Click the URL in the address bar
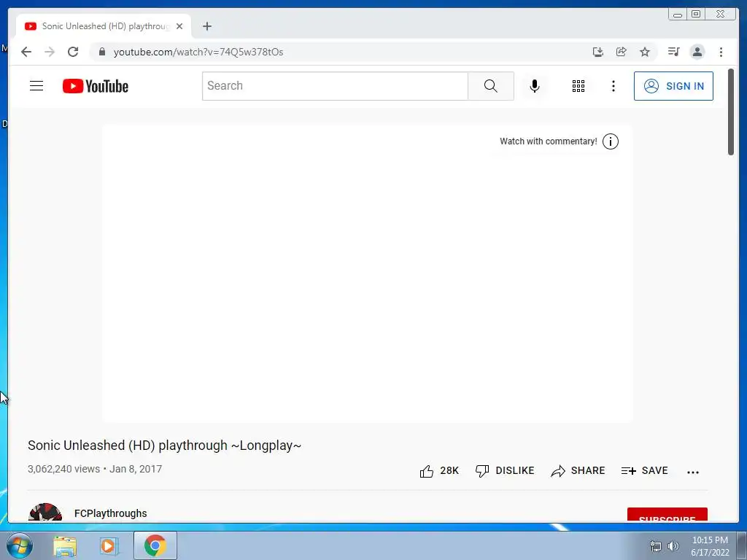The width and height of the screenshot is (747, 560). click(x=198, y=52)
